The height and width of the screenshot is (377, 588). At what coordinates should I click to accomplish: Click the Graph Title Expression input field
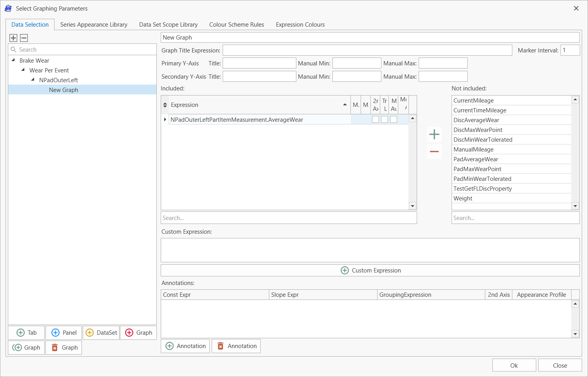pos(367,51)
